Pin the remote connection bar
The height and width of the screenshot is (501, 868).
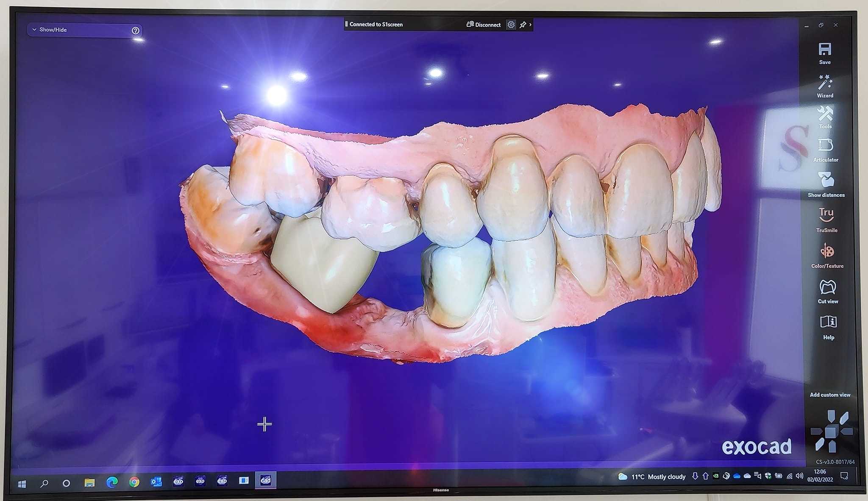523,25
